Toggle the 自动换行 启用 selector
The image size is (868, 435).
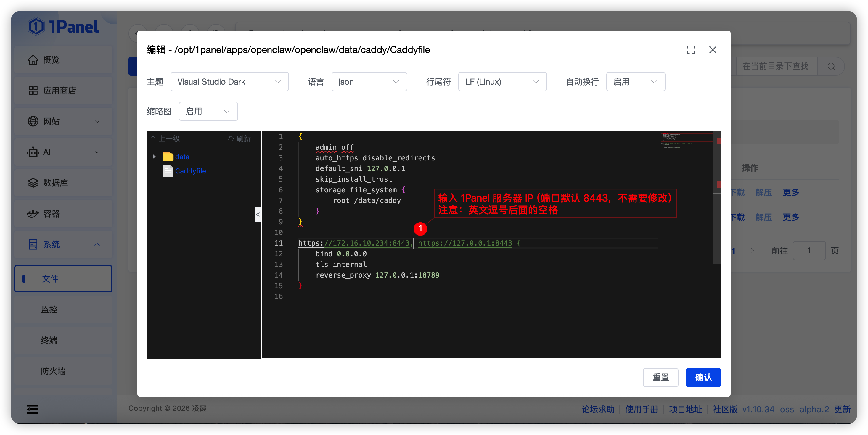635,82
